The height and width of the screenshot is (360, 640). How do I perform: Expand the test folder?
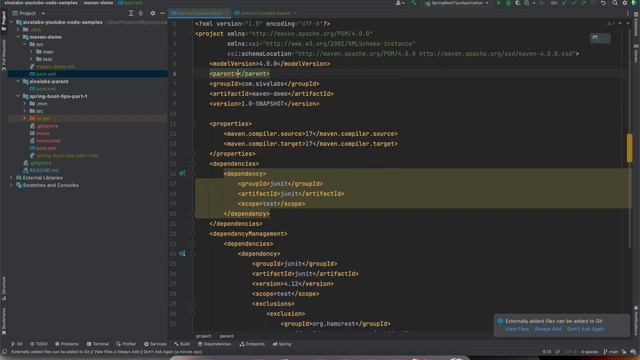[31, 59]
